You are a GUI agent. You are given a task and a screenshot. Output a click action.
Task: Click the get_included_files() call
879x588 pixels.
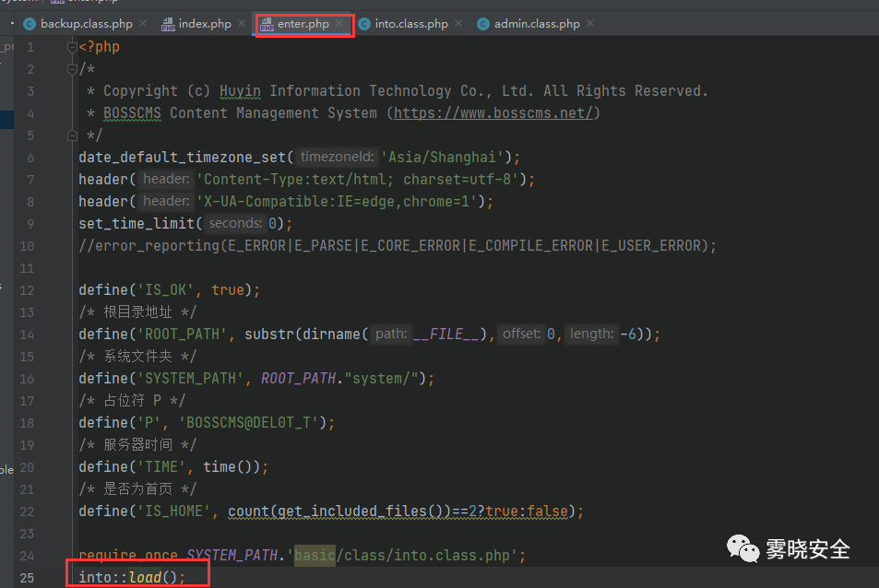[x=360, y=512]
